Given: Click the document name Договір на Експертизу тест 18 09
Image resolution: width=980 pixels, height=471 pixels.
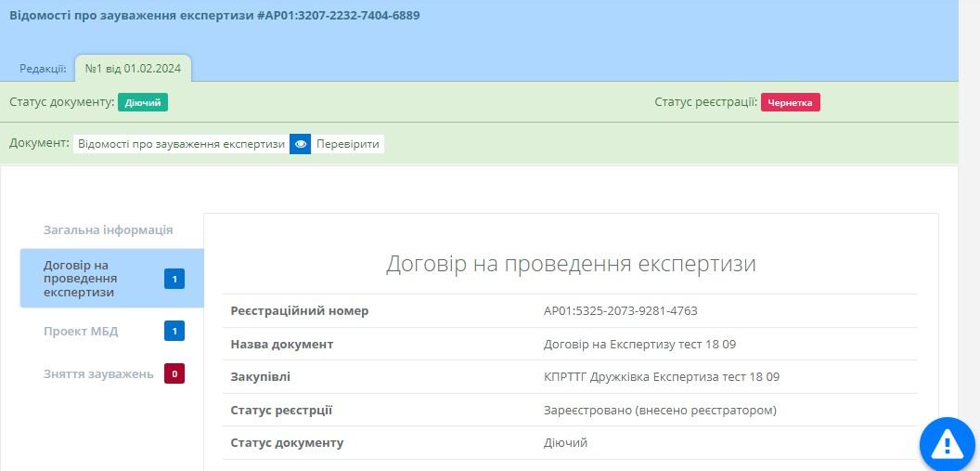Looking at the screenshot, I should 639,344.
